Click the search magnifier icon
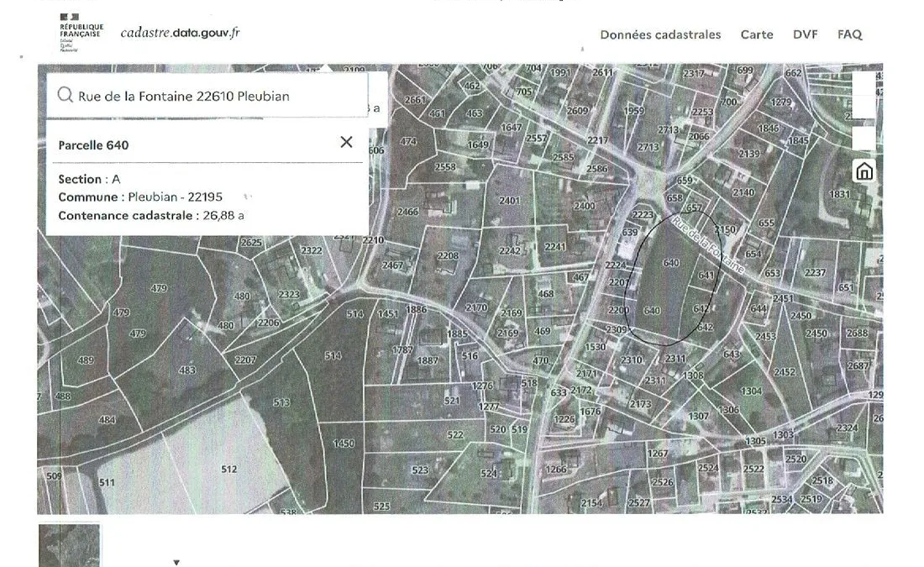Image resolution: width=924 pixels, height=567 pixels. (x=65, y=95)
